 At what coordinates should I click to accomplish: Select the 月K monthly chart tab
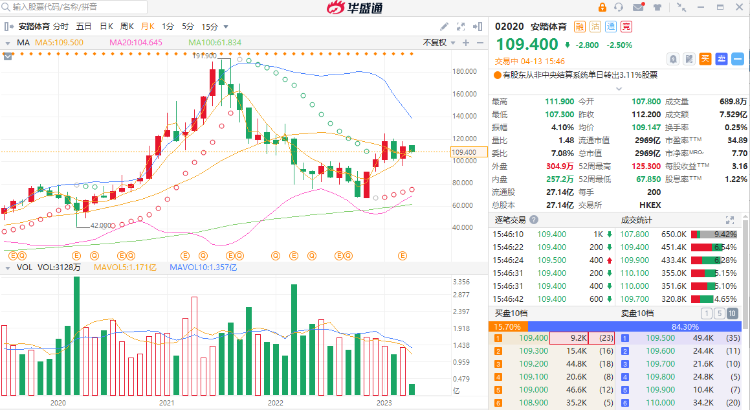point(147,27)
